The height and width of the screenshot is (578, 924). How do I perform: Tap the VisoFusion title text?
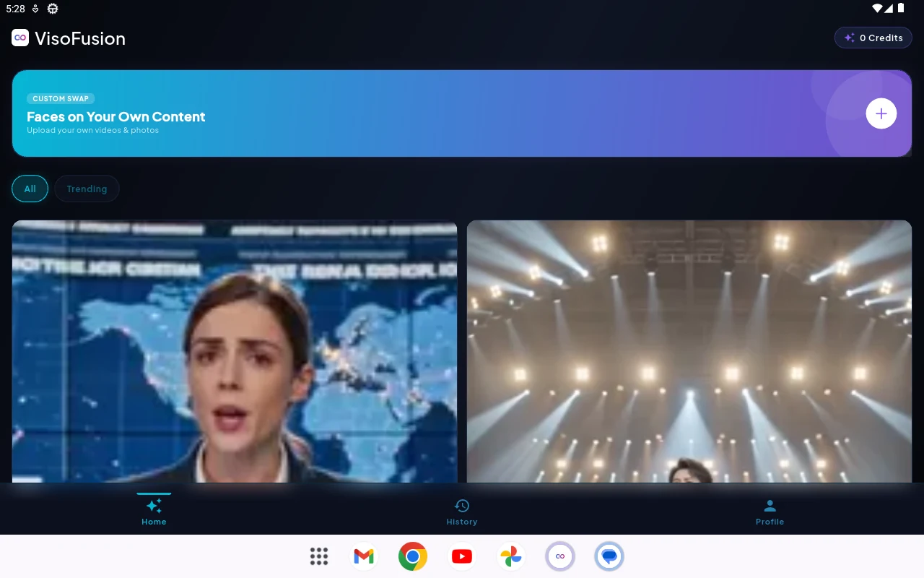point(80,38)
